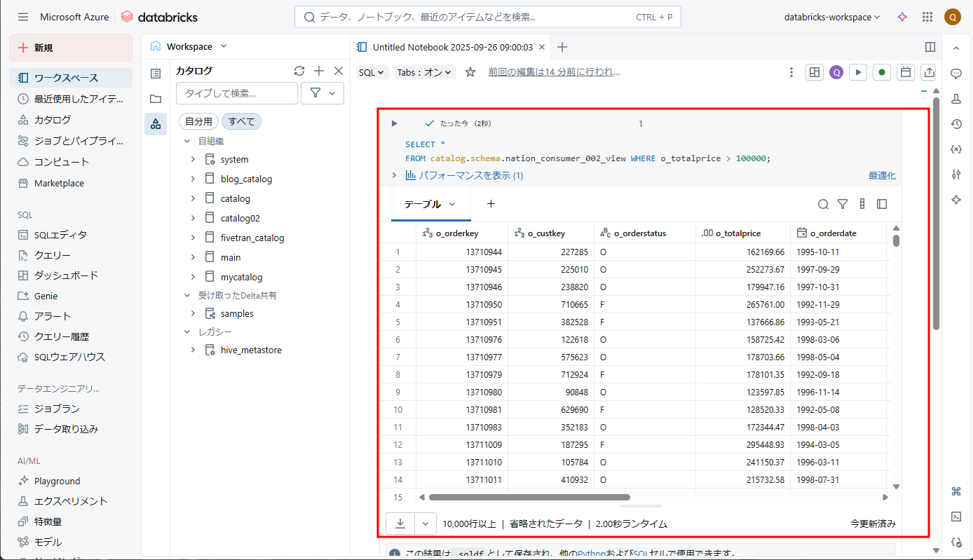
Task: Expand パフォーマンスを表示 section
Action: click(x=394, y=175)
